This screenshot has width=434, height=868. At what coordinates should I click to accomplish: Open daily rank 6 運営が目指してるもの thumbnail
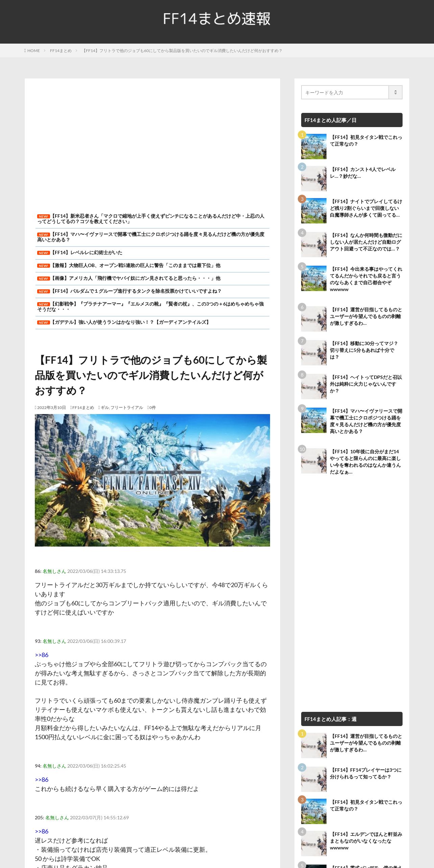click(314, 319)
